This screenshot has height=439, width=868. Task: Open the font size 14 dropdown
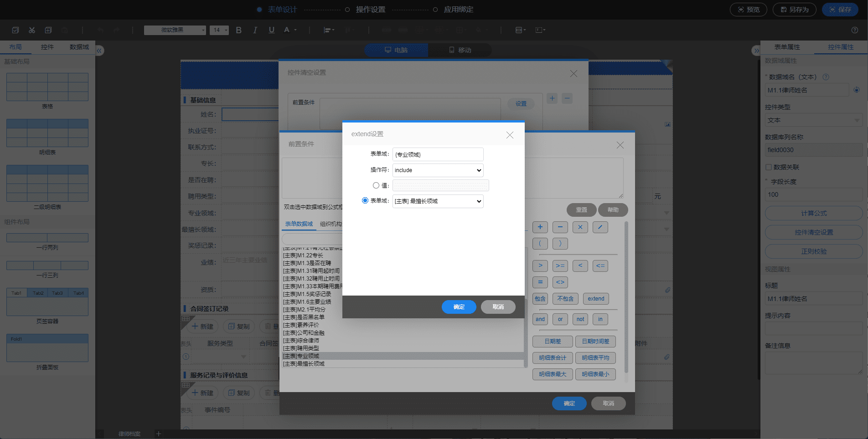tap(219, 30)
